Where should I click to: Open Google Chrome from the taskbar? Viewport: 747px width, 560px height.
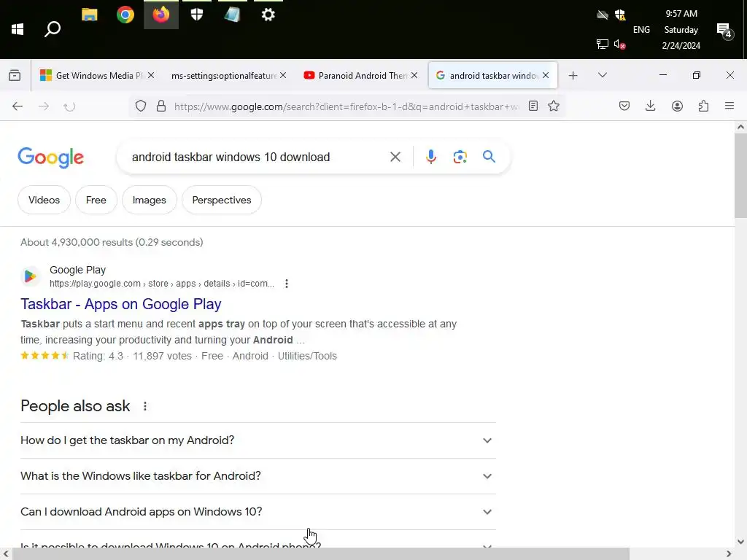pos(125,15)
